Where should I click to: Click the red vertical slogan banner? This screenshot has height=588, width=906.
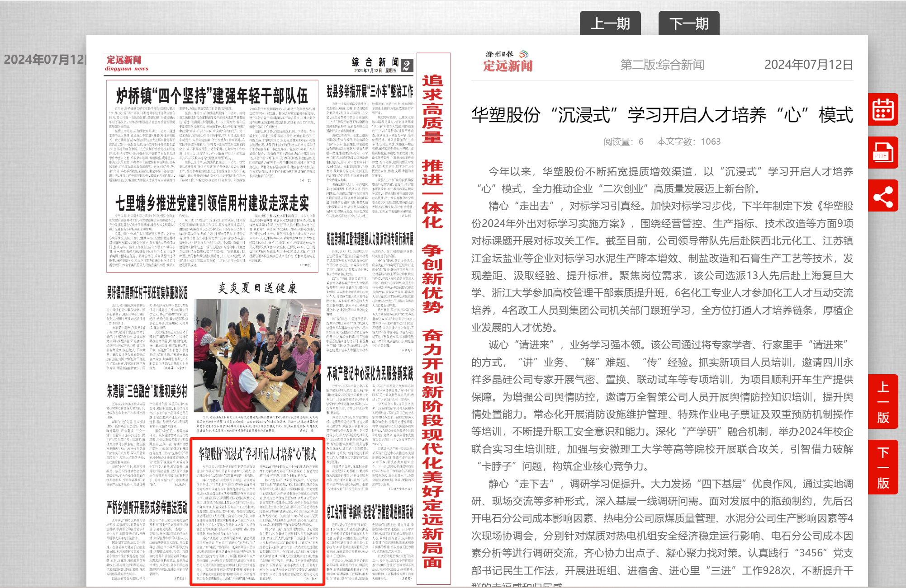tap(433, 316)
